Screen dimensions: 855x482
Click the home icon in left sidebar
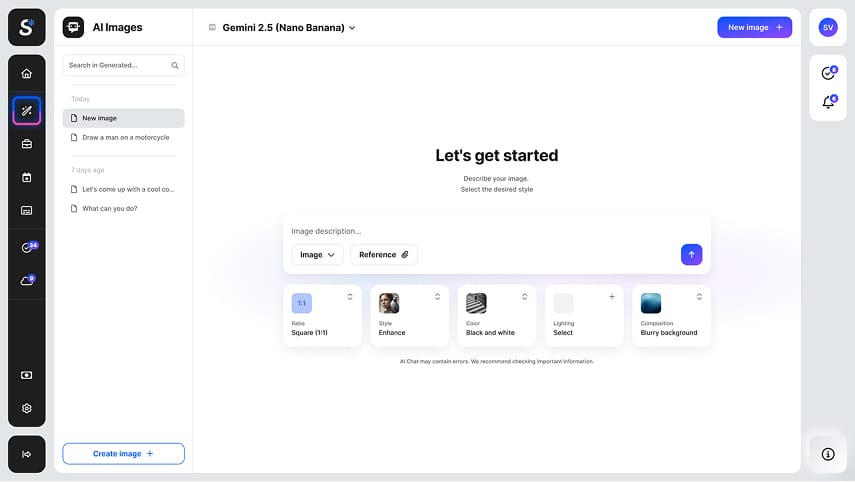[26, 73]
